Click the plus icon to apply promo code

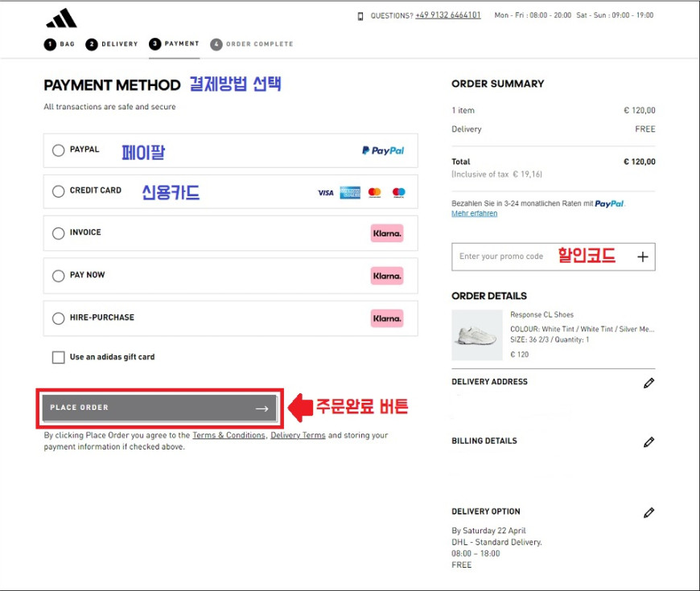tap(642, 257)
